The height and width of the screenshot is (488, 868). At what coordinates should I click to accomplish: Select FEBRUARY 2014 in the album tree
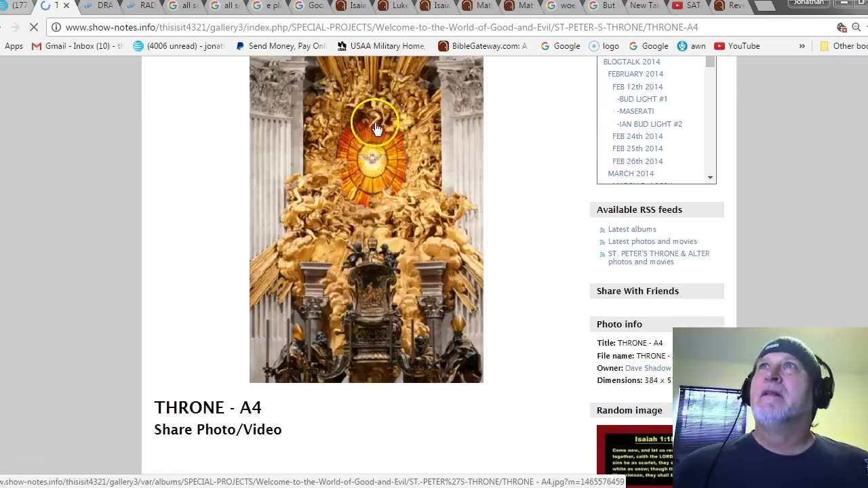(635, 74)
